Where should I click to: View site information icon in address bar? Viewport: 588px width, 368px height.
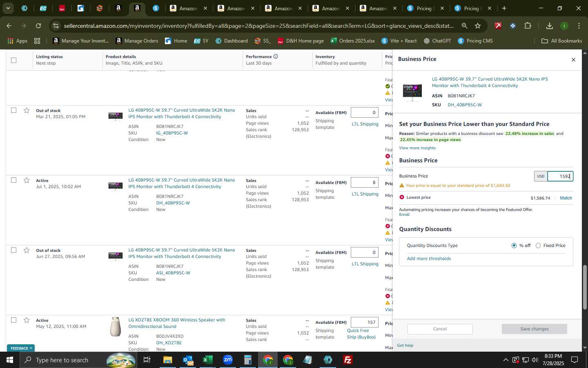pos(56,26)
